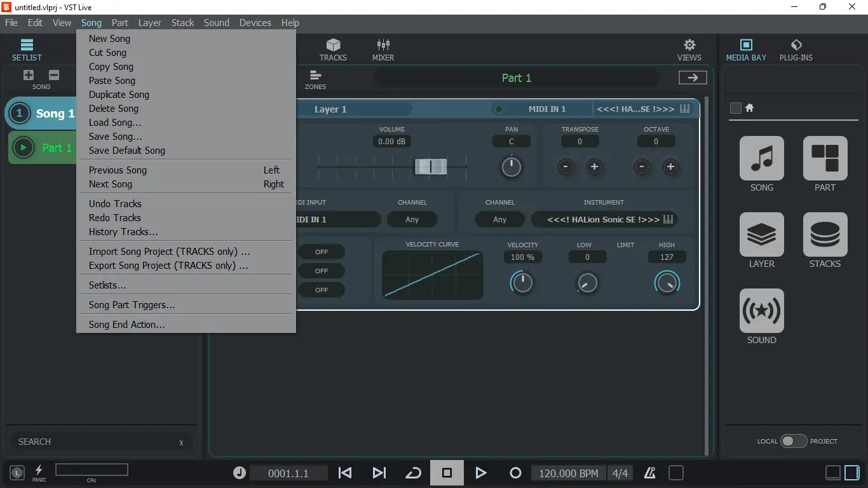Toggle the second OFF button
The width and height of the screenshot is (868, 488).
point(322,271)
